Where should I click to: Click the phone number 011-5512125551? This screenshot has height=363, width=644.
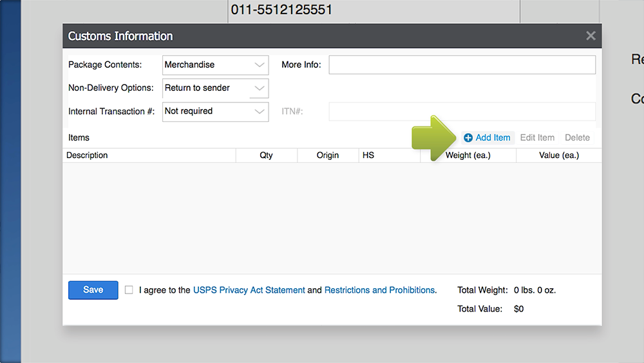281,10
